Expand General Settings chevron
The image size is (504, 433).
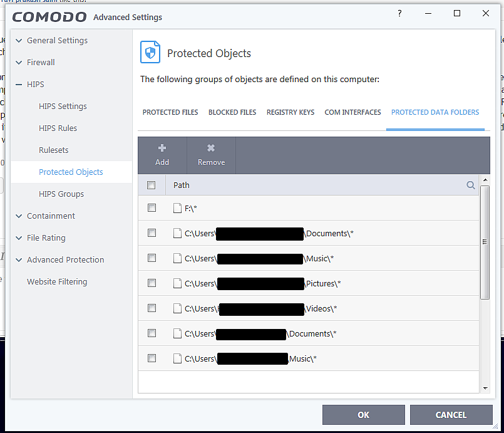coord(19,41)
